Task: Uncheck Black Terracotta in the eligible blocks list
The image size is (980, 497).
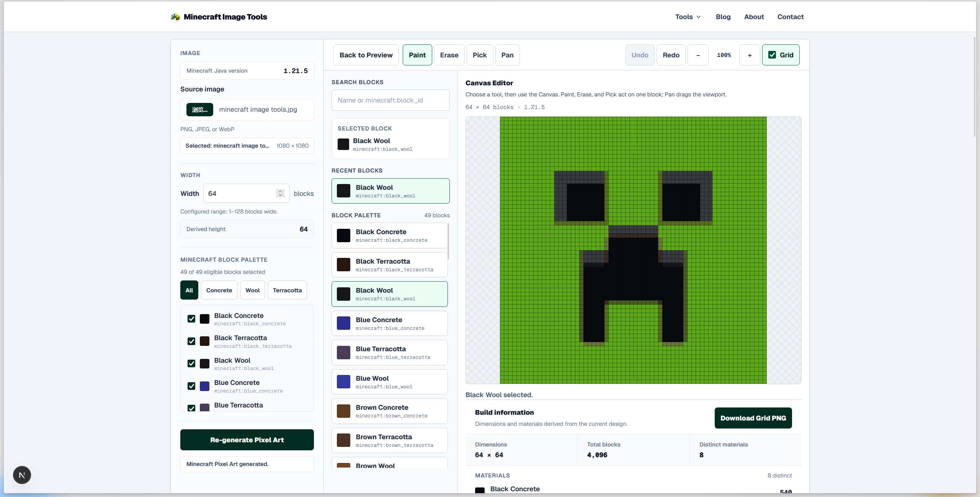Action: click(x=191, y=341)
